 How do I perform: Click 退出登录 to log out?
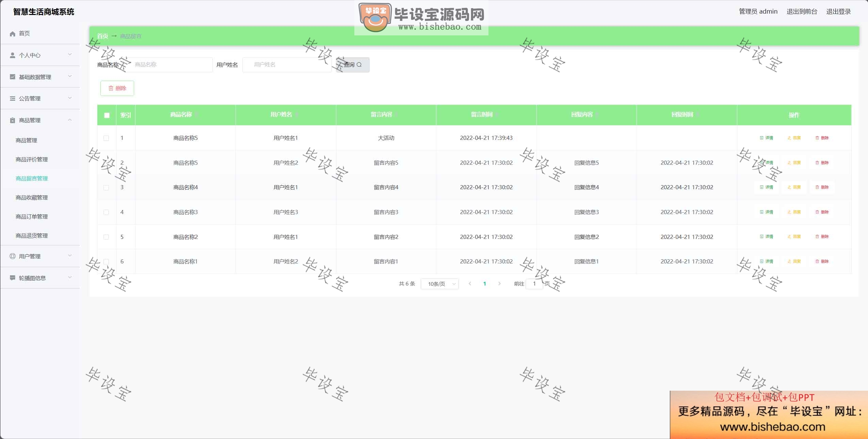(x=838, y=12)
